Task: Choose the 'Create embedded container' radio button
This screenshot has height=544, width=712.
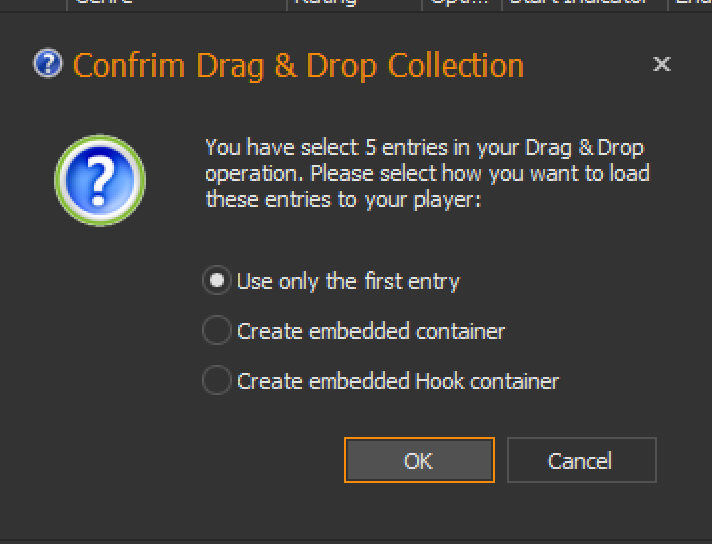Action: [216, 331]
